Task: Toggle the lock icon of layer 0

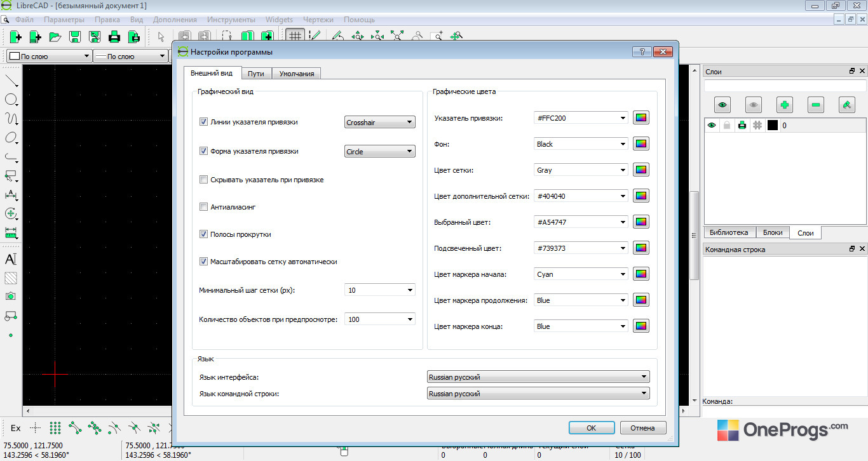Action: [727, 126]
